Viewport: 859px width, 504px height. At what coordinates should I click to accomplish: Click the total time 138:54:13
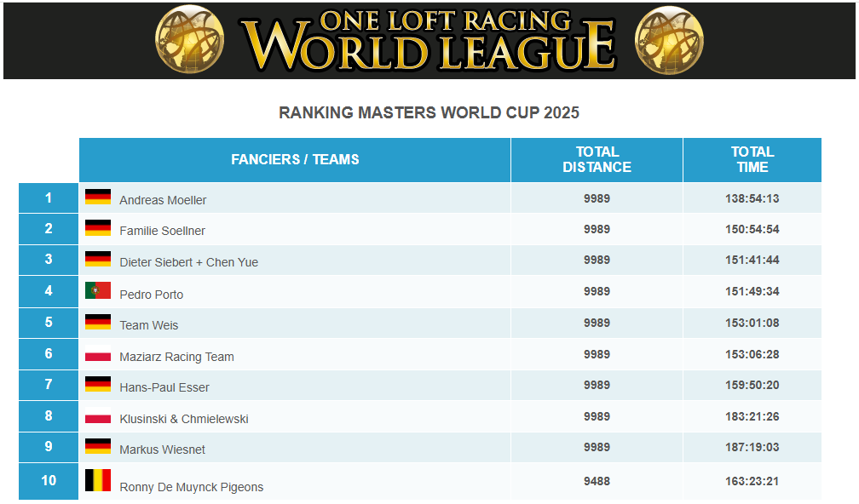[752, 198]
